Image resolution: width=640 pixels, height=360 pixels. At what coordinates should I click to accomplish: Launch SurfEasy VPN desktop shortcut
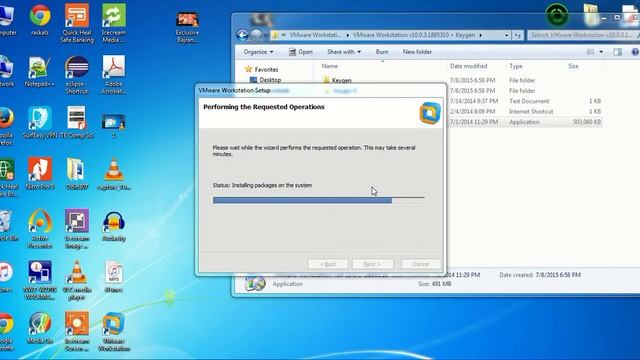[40, 122]
